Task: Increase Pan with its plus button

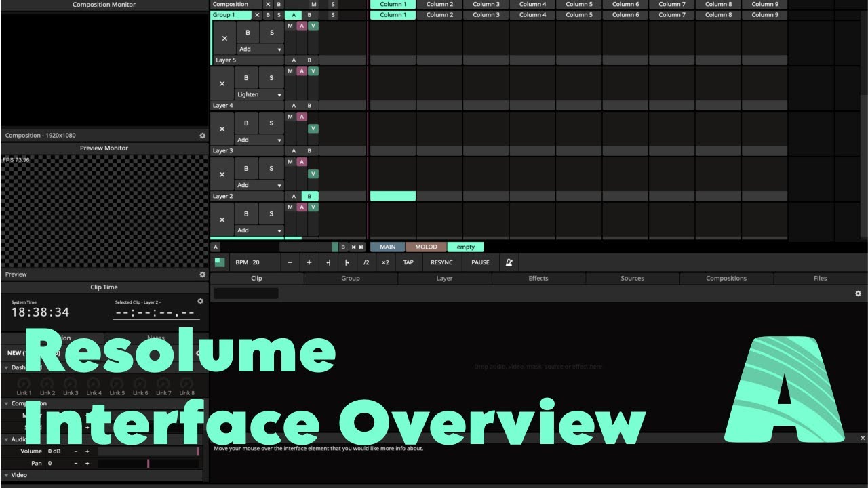Action: tap(87, 464)
